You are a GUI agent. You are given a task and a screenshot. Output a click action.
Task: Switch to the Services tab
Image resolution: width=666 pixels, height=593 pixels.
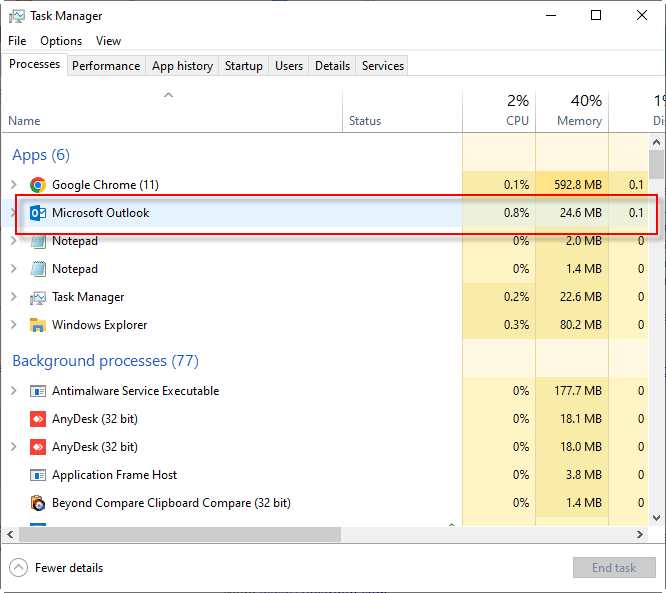click(x=382, y=66)
